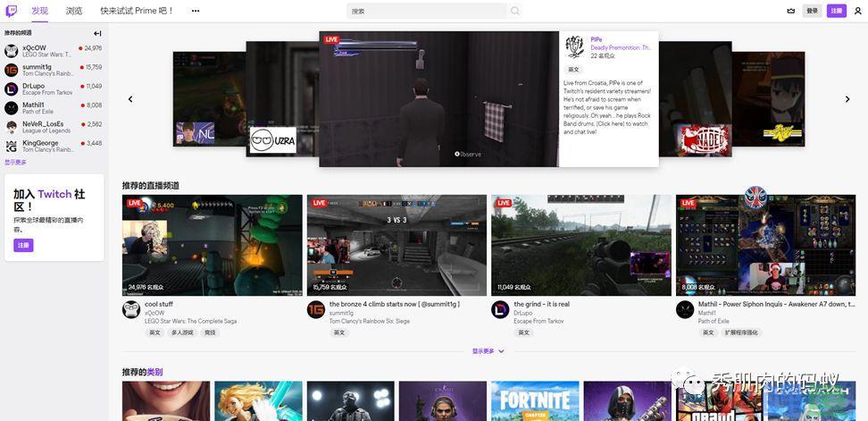Click KingGeorge avatar icon in sidebar
The width and height of the screenshot is (868, 421).
pyautogui.click(x=11, y=147)
